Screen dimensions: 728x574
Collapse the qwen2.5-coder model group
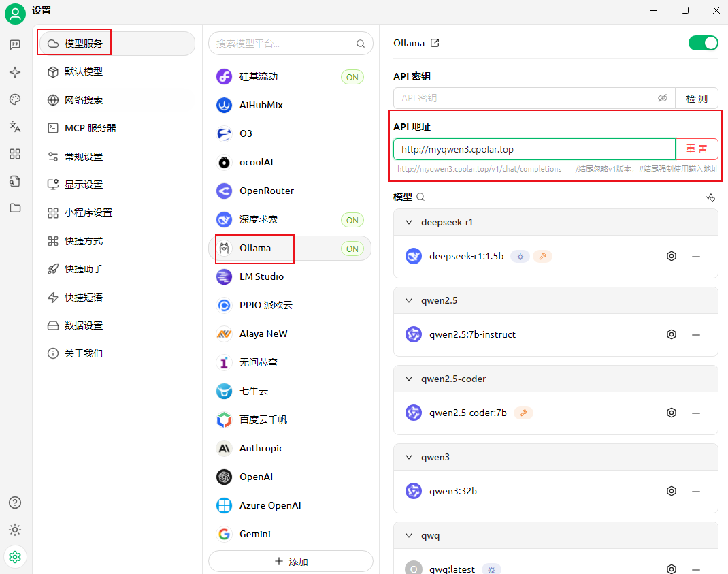point(409,379)
